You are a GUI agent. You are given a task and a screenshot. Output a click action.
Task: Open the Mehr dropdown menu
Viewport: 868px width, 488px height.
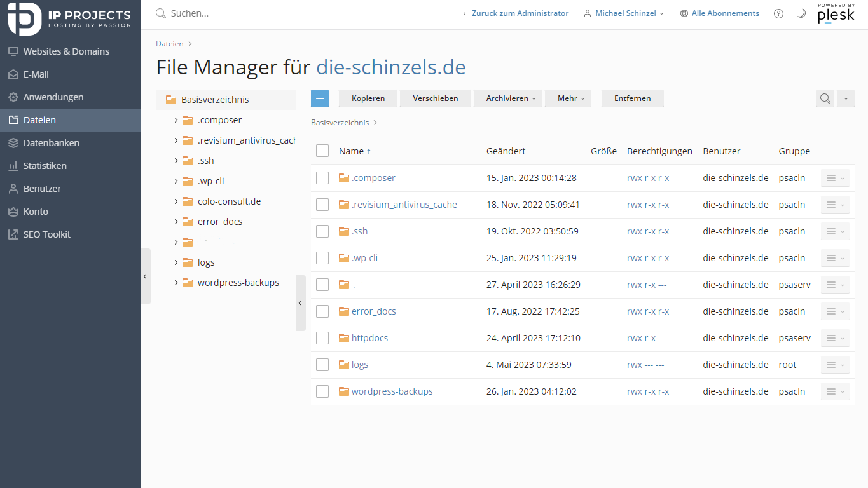568,98
